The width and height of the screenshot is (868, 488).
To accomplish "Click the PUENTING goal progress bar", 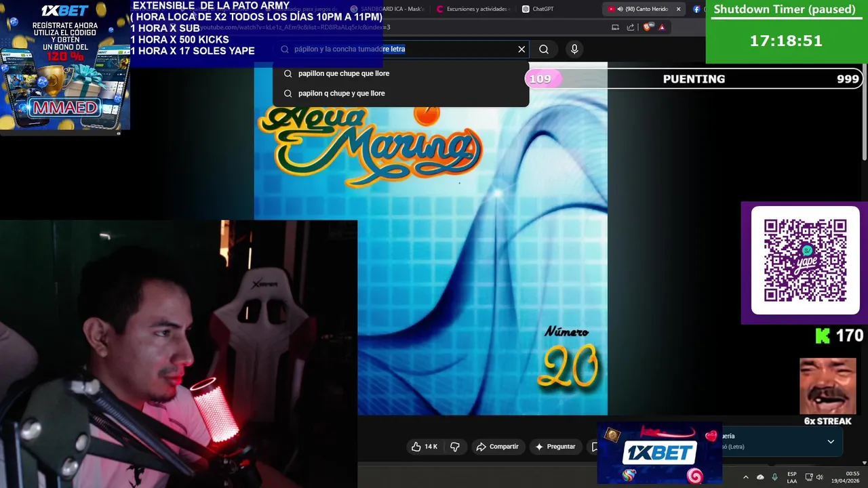I will (694, 79).
